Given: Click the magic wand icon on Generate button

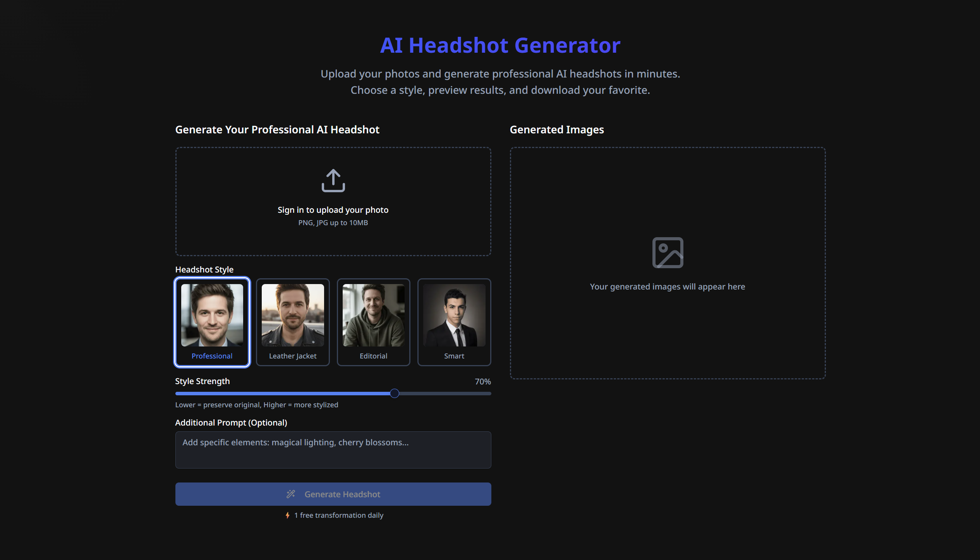Looking at the screenshot, I should [x=290, y=494].
